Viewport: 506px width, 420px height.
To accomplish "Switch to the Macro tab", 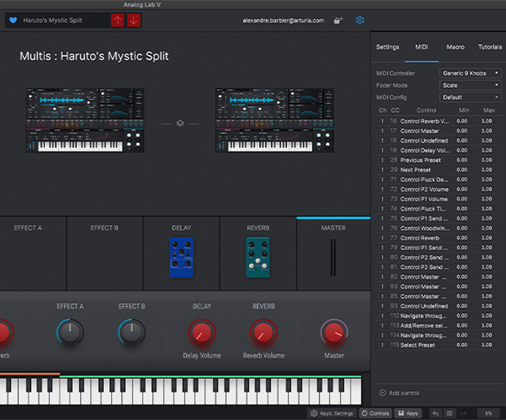I will tap(455, 47).
